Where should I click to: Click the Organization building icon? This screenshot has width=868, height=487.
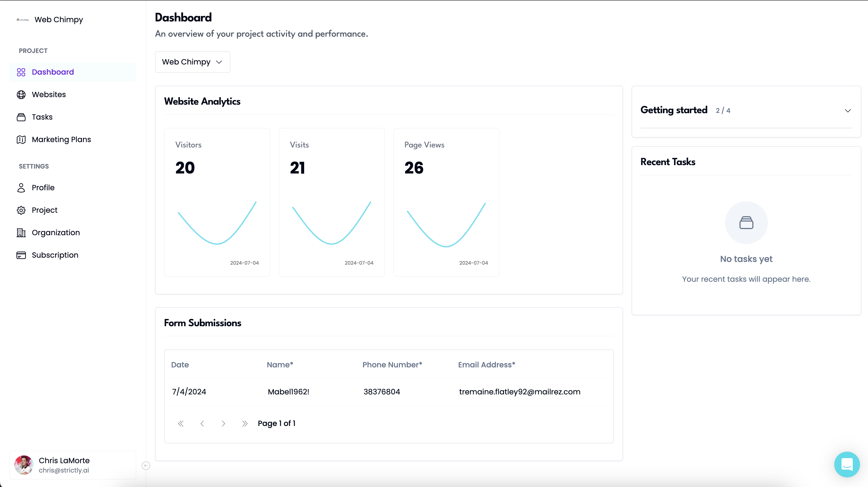pyautogui.click(x=21, y=233)
